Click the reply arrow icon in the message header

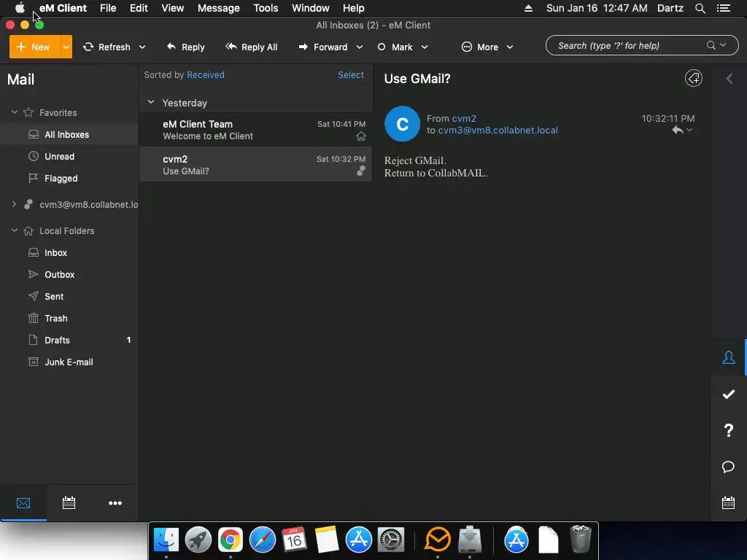click(678, 130)
